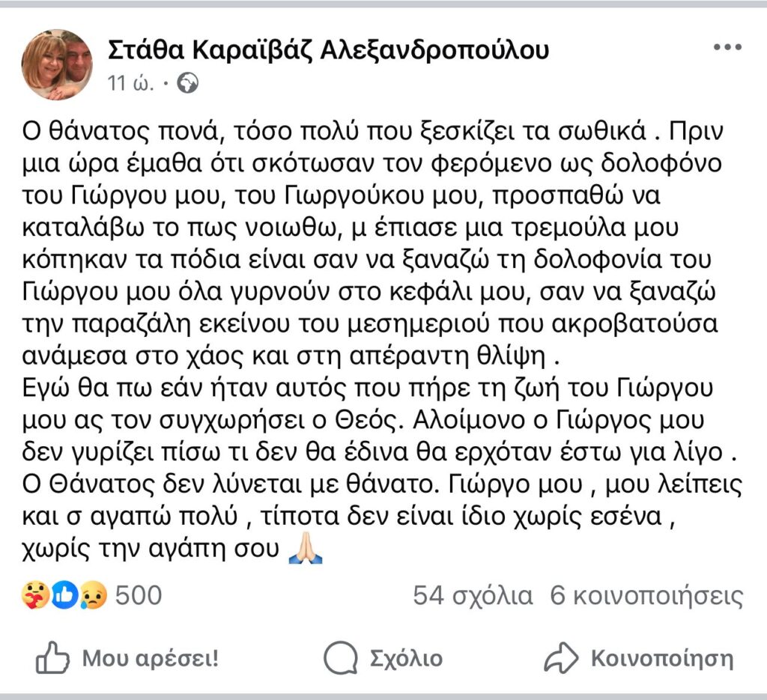Viewport: 767px width, 700px height.
Task: Click the care hug reaction emoji
Action: 36,596
